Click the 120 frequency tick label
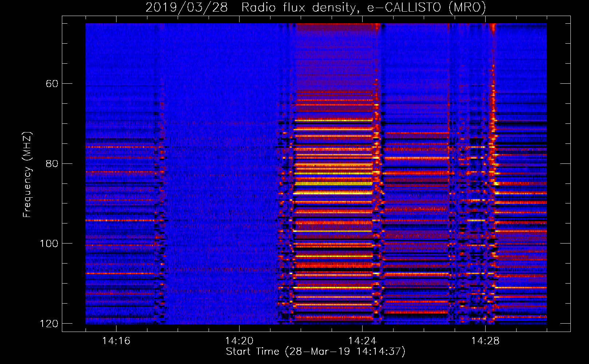The image size is (589, 364). [48, 324]
